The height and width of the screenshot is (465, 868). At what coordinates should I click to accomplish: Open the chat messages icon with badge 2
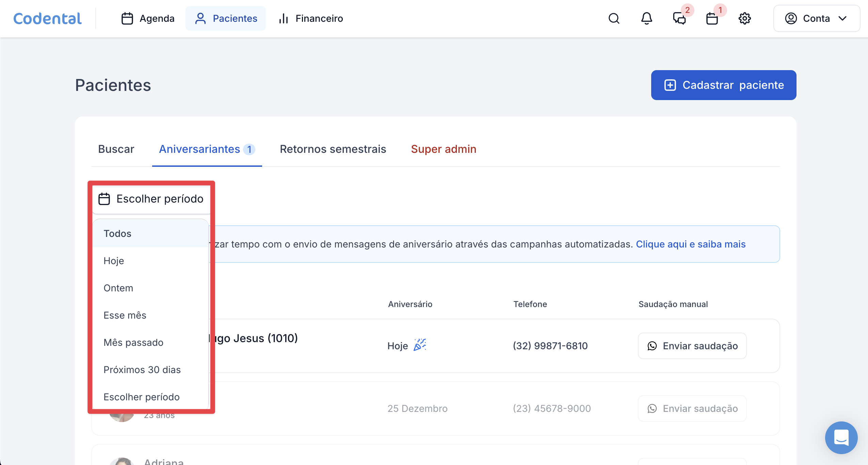pos(679,18)
